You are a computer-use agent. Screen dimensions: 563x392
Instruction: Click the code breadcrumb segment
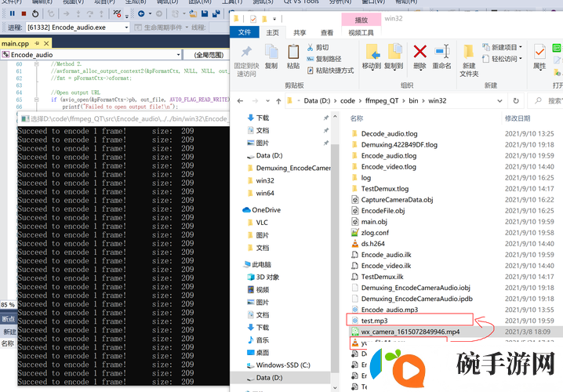[x=347, y=101]
